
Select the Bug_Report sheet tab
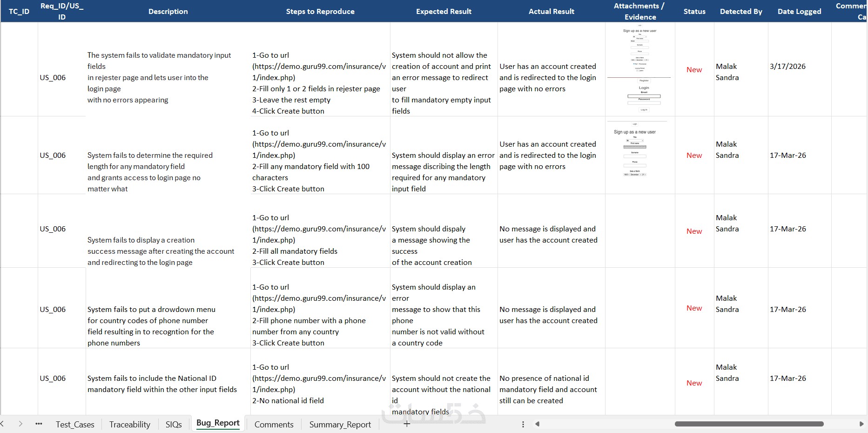point(218,423)
